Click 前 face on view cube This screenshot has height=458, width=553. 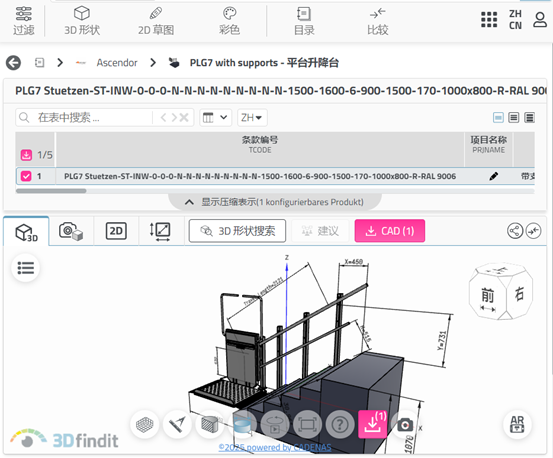pyautogui.click(x=487, y=295)
